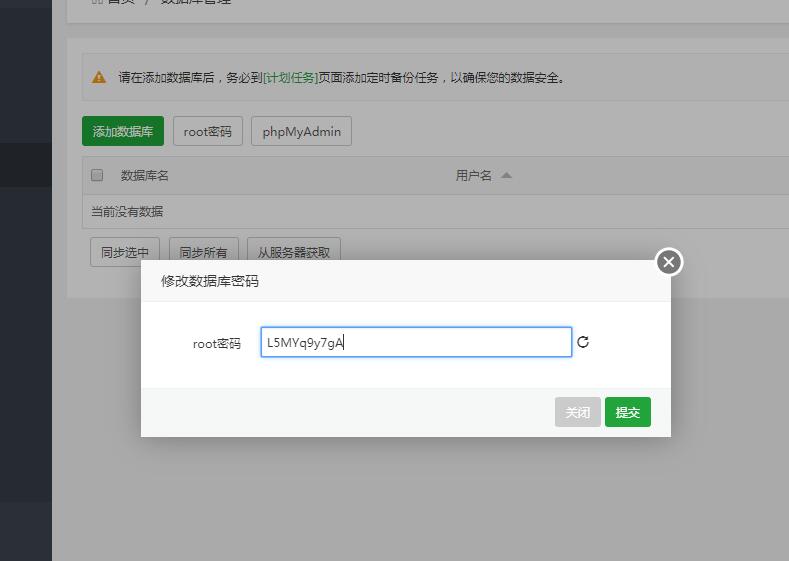Sort by the username column arrow

pyautogui.click(x=506, y=176)
